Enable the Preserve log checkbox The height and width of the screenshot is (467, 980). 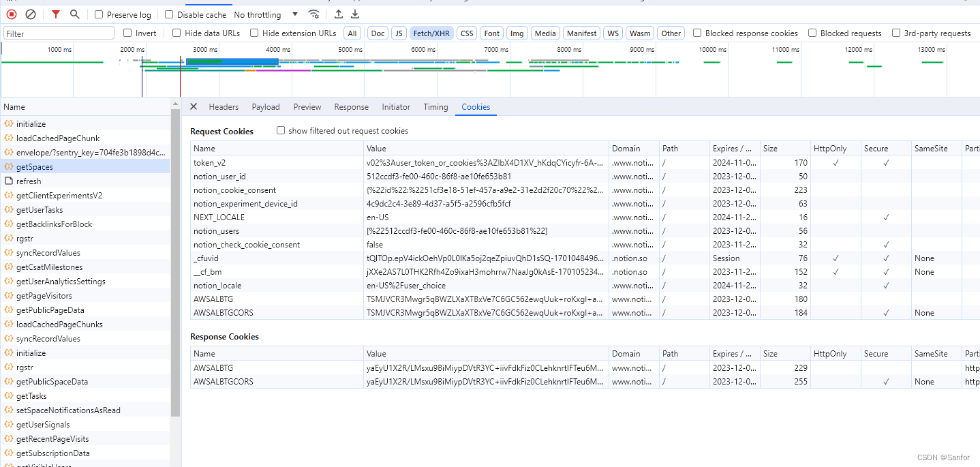coord(98,14)
